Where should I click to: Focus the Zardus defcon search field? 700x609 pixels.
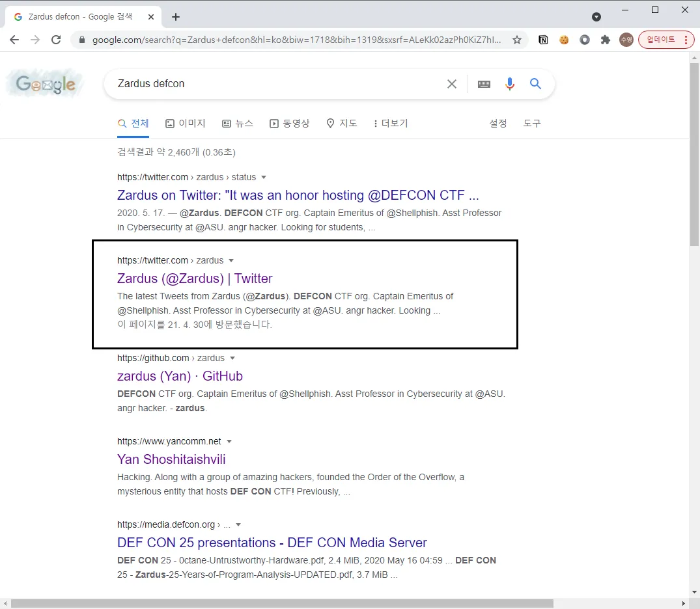coord(277,84)
